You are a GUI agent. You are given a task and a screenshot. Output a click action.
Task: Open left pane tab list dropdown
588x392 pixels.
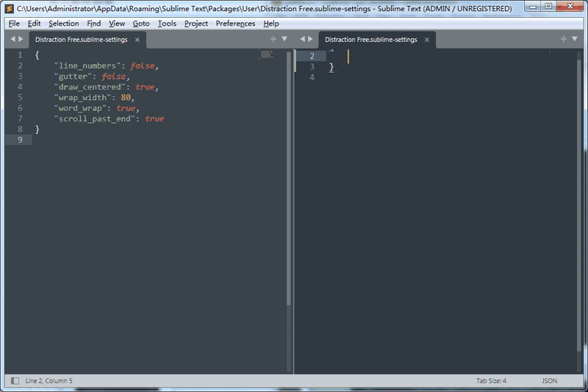(284, 39)
